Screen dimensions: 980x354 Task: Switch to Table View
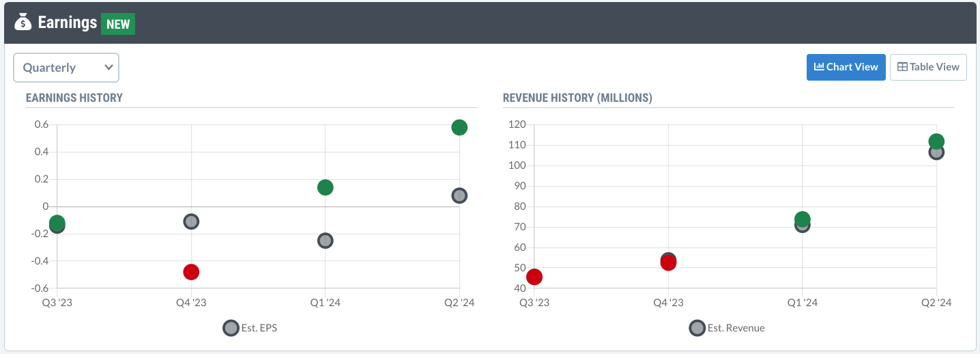coord(928,67)
